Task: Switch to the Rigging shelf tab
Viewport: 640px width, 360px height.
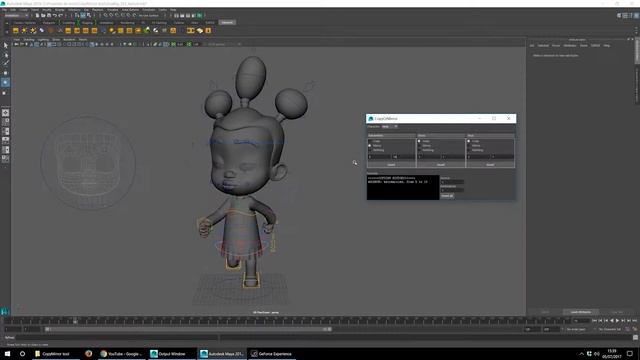Action: (x=87, y=22)
